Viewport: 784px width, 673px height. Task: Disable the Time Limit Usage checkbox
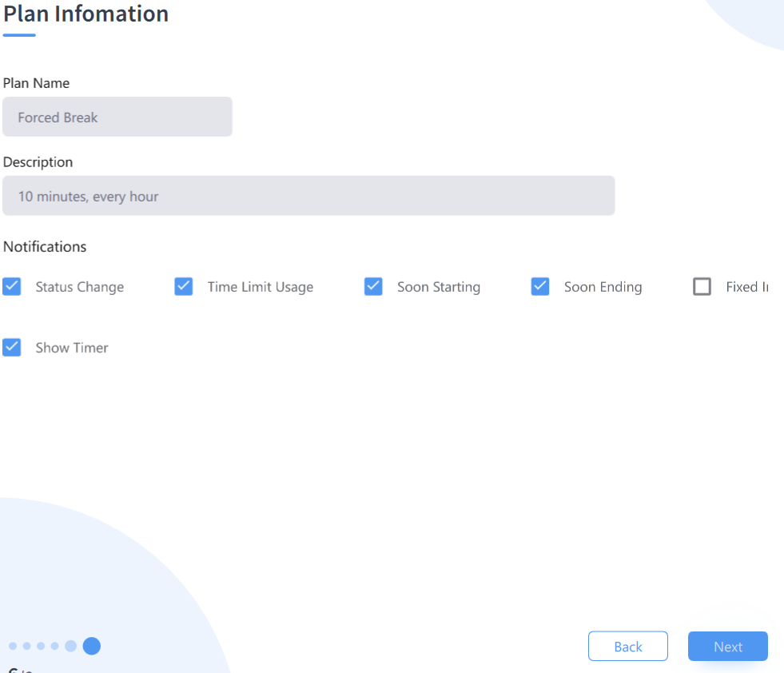[184, 287]
